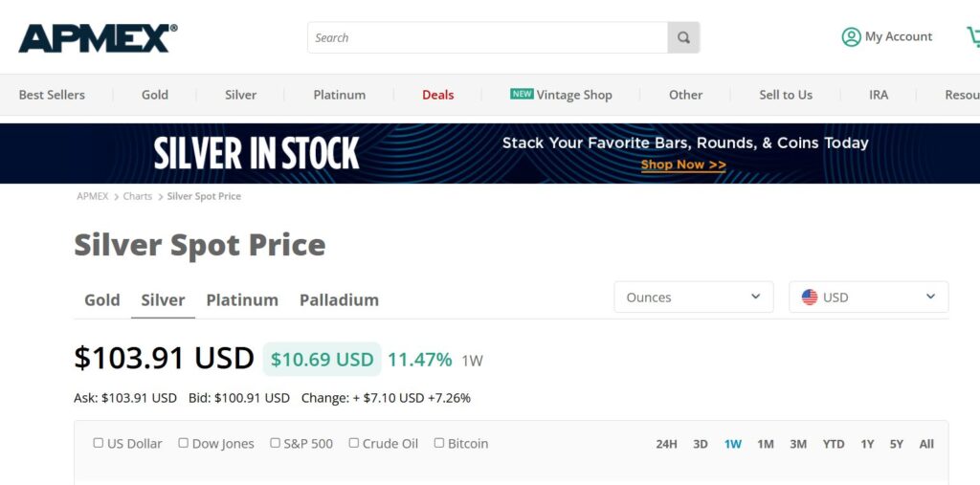Open the shopping cart icon

[x=973, y=37]
